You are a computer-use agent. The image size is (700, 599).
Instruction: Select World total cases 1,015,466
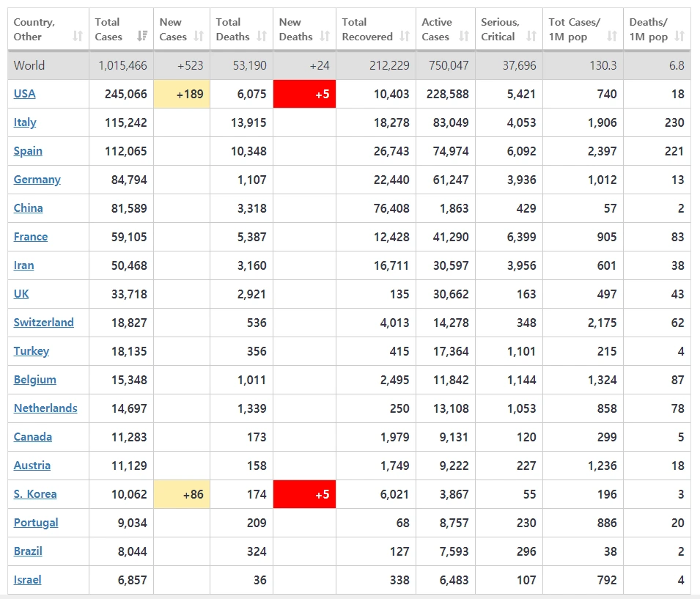coord(122,65)
